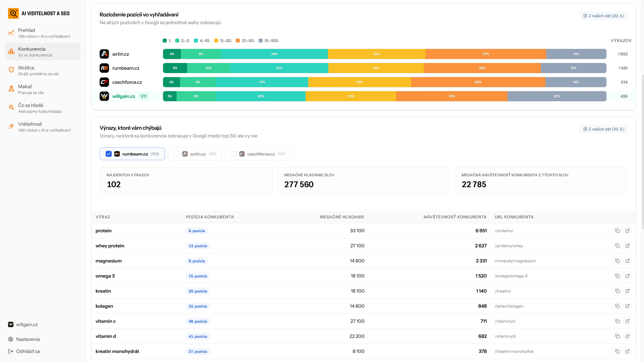Copy URL for kreatin monohydrát row
644x362 pixels.
(617, 351)
